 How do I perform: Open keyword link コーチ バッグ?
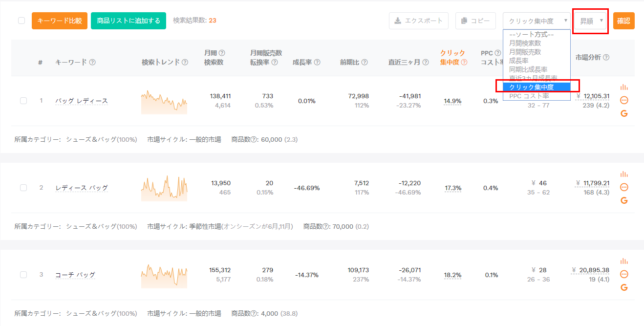75,275
